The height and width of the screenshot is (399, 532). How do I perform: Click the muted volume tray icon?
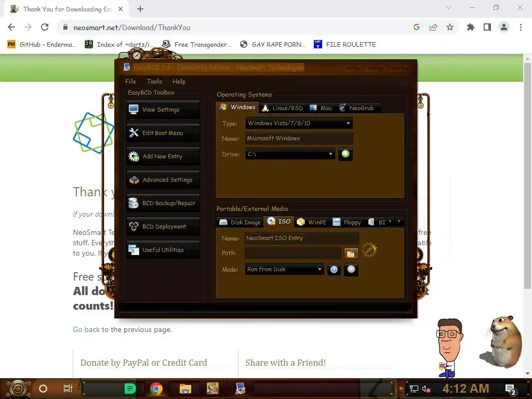pos(426,389)
